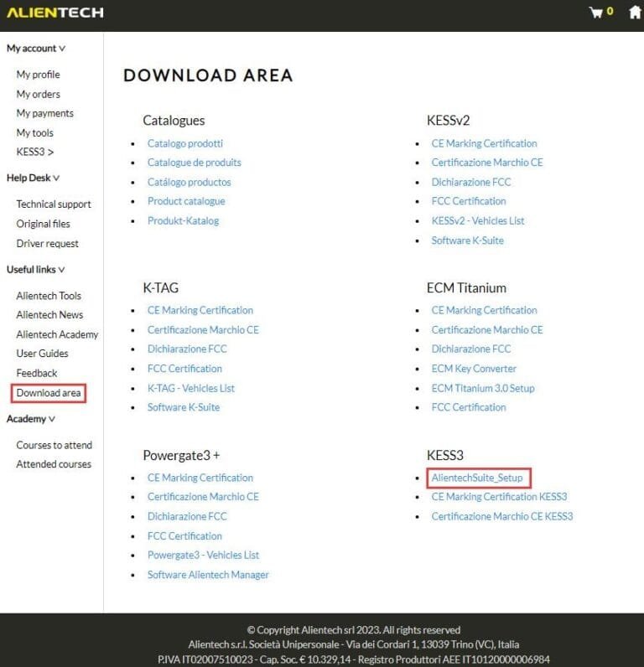The height and width of the screenshot is (667, 644).
Task: Open KESSv2 Certificazione Marchio CE
Action: [x=487, y=163]
